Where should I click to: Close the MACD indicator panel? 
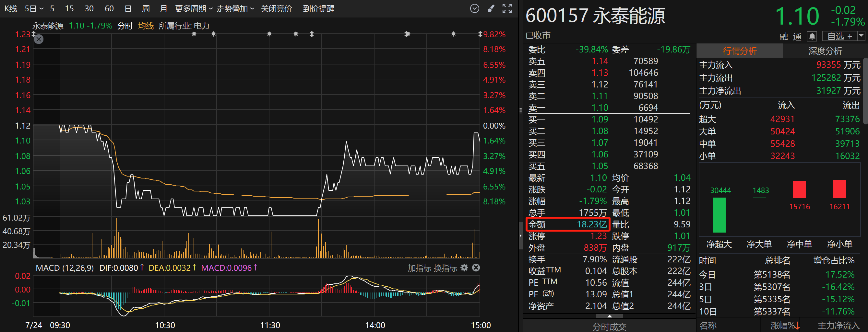point(476,268)
